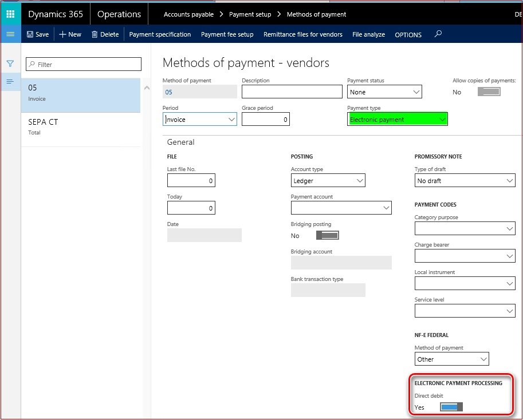Open Remittance files for vendors
Image resolution: width=523 pixels, height=420 pixels.
coord(303,34)
